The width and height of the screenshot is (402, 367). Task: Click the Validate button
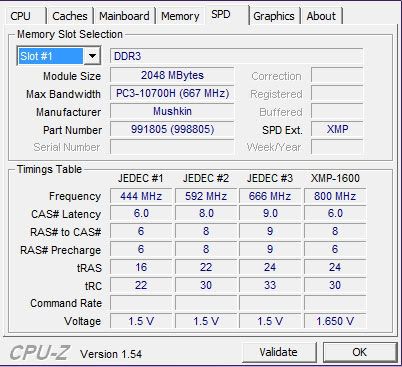coord(279,352)
